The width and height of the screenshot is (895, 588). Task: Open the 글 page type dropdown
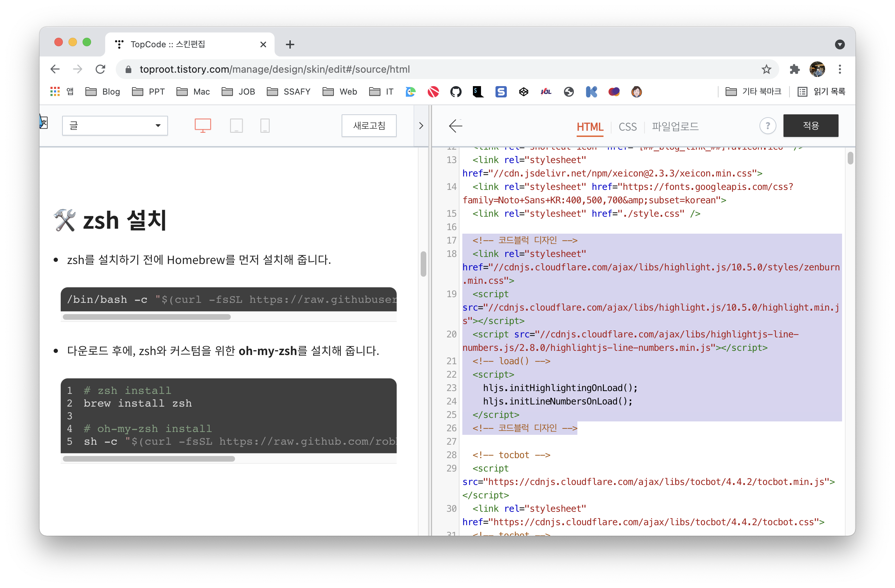coord(115,126)
